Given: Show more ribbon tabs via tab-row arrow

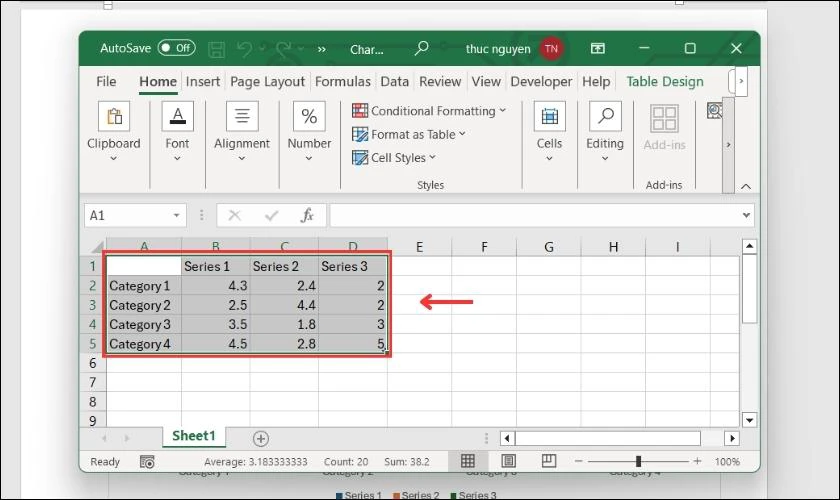Looking at the screenshot, I should click(x=741, y=81).
